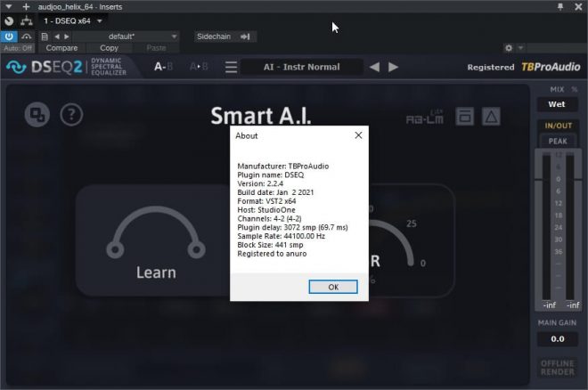The image size is (588, 390).
Task: Open the preset file document icon
Action: click(45, 37)
